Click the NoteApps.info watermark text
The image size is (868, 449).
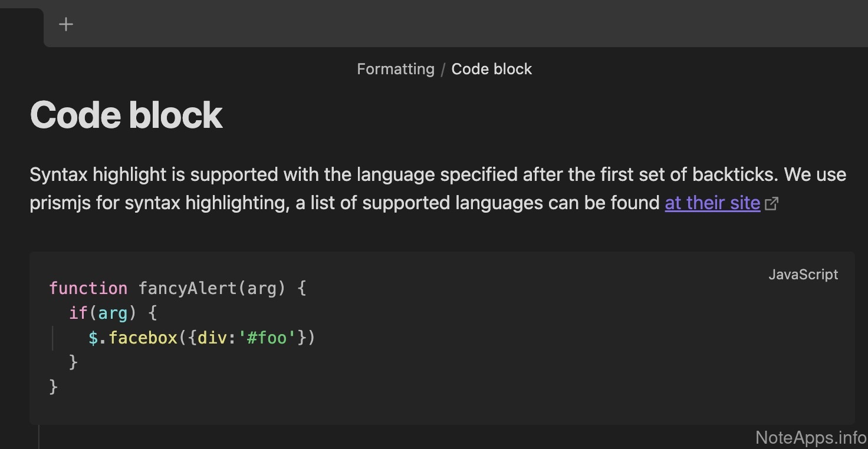click(811, 437)
